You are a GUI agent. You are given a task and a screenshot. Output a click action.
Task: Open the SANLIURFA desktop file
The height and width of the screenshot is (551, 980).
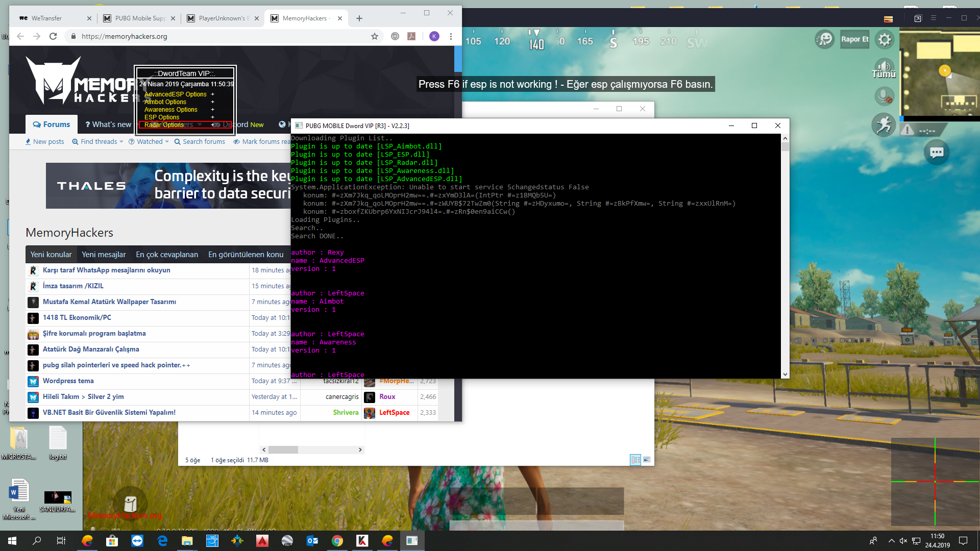(x=58, y=501)
